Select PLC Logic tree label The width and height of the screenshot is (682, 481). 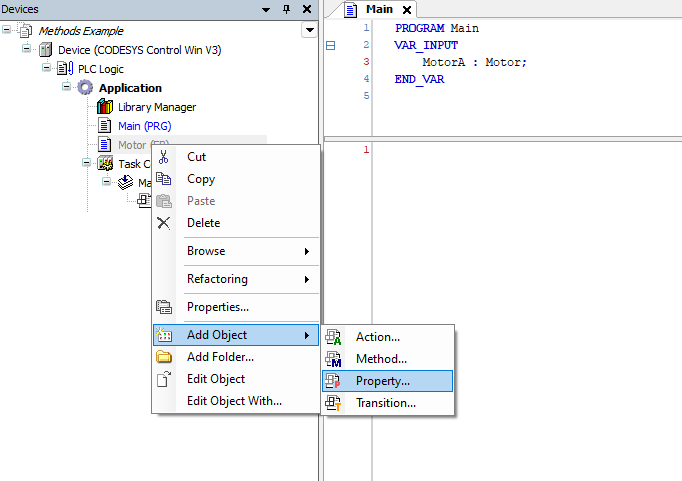(101, 69)
